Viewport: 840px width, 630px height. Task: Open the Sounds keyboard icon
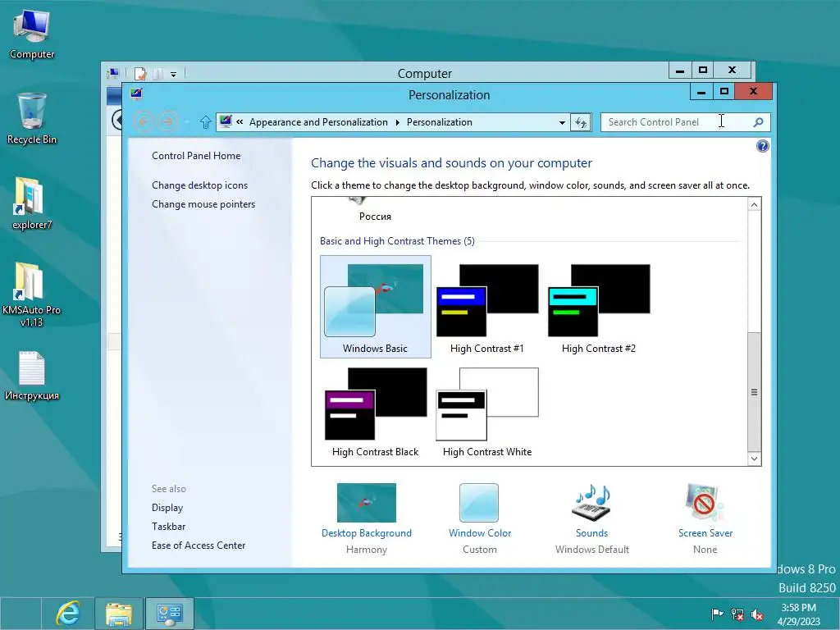coord(592,503)
